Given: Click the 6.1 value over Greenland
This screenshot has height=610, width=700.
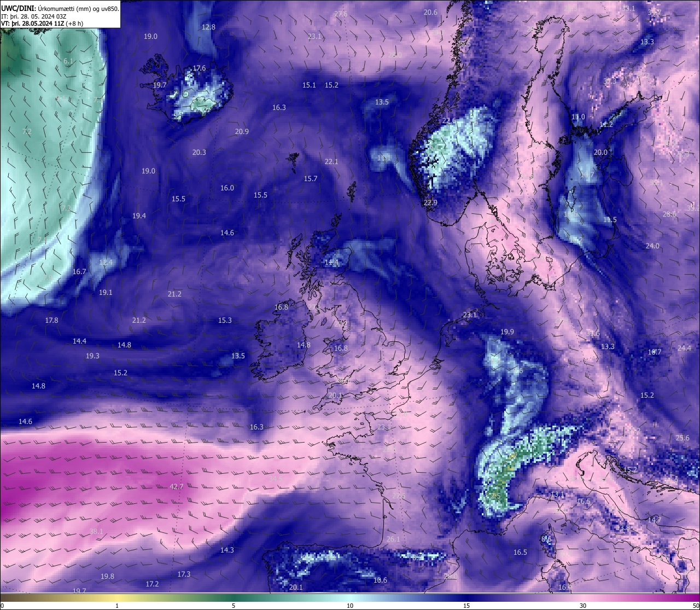Looking at the screenshot, I should 68,61.
